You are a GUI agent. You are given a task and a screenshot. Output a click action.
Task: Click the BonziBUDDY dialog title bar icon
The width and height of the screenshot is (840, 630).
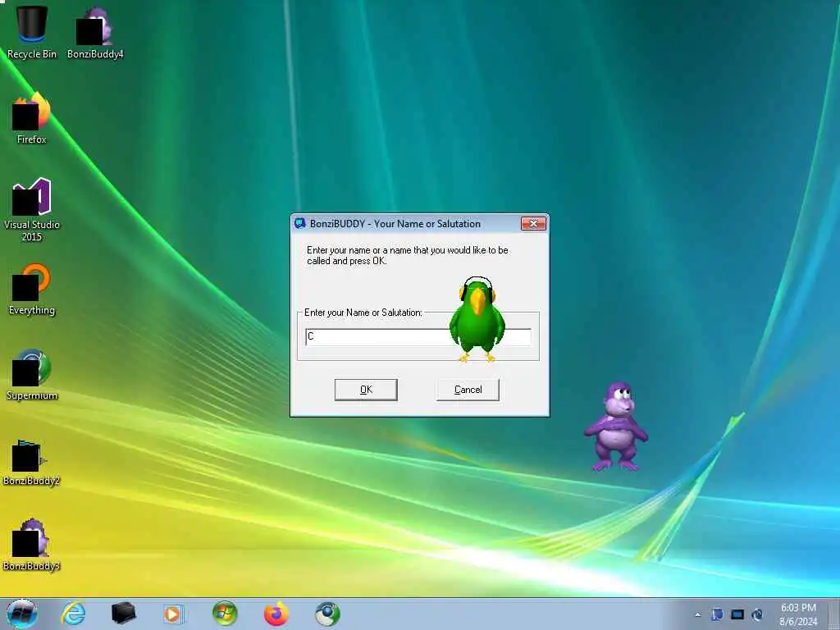coord(300,223)
